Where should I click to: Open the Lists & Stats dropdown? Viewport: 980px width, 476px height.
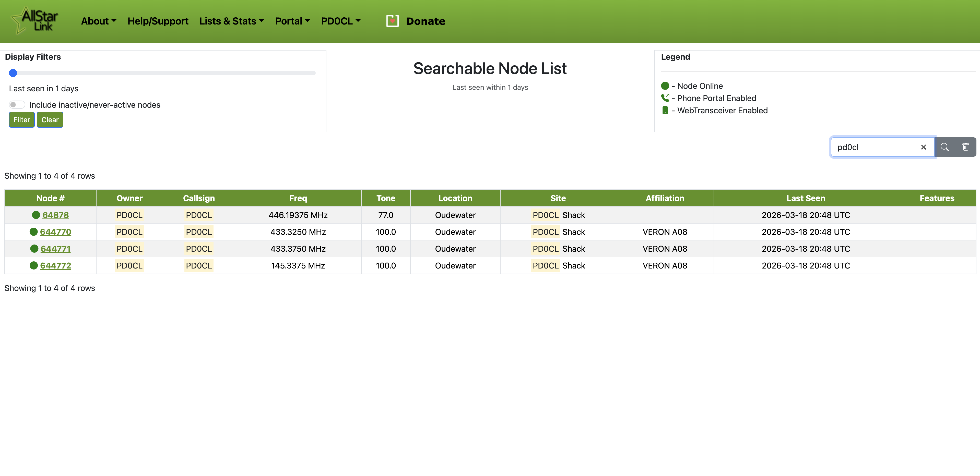click(x=231, y=21)
